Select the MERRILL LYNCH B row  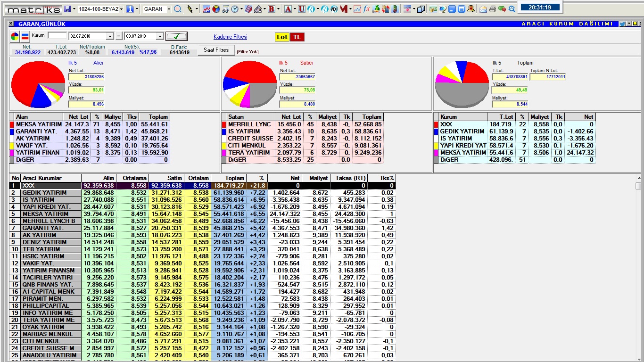point(203,221)
